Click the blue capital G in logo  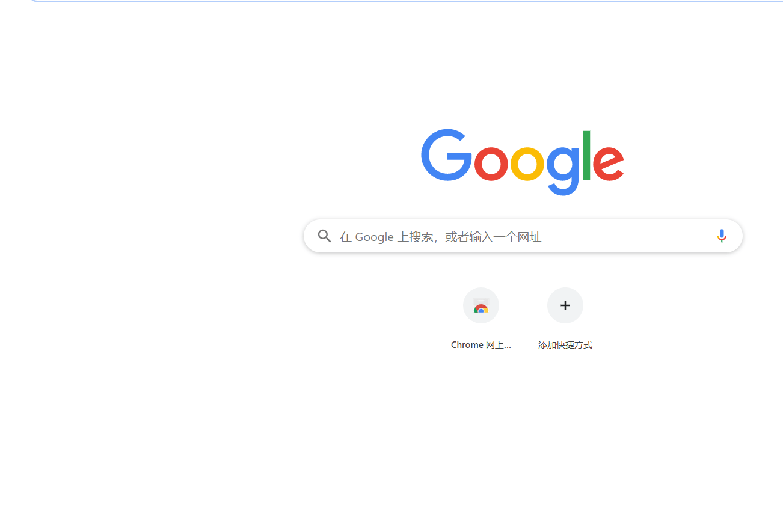click(x=447, y=154)
